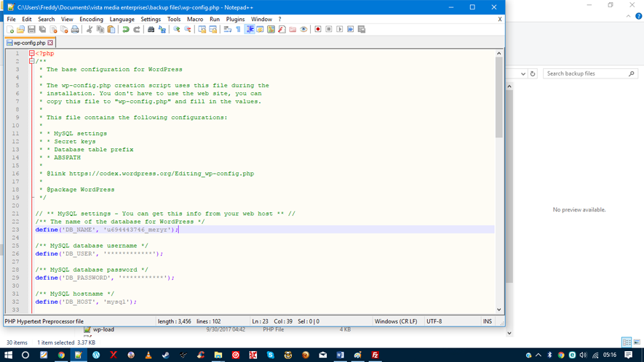Click Explorer file list scroll-up arrow

509,87
